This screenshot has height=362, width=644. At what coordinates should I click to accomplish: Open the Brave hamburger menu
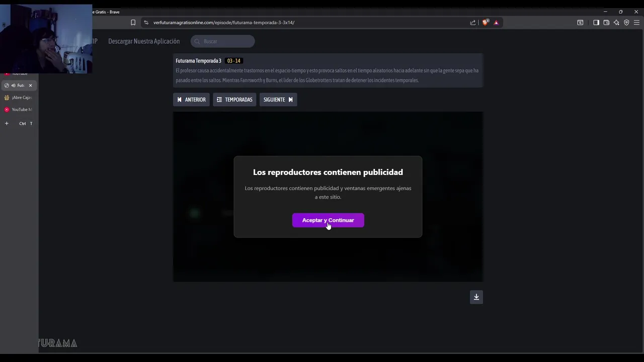(636, 23)
